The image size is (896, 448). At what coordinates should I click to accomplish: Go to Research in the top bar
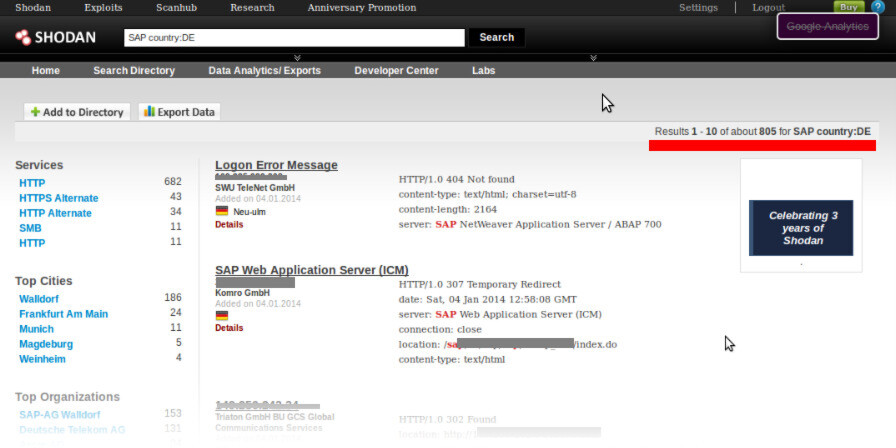point(252,7)
